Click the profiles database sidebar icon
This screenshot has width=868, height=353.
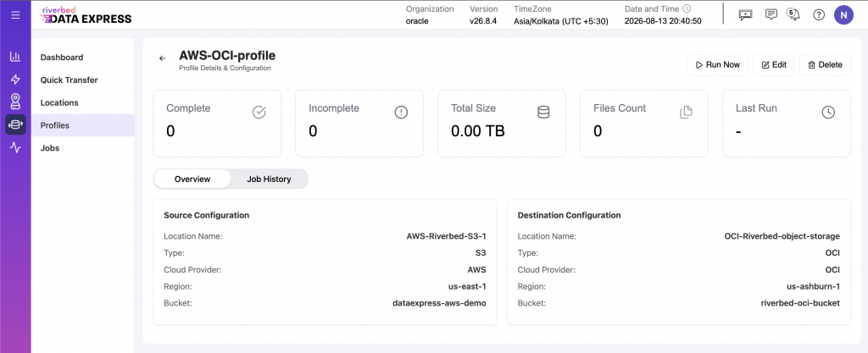(x=15, y=124)
